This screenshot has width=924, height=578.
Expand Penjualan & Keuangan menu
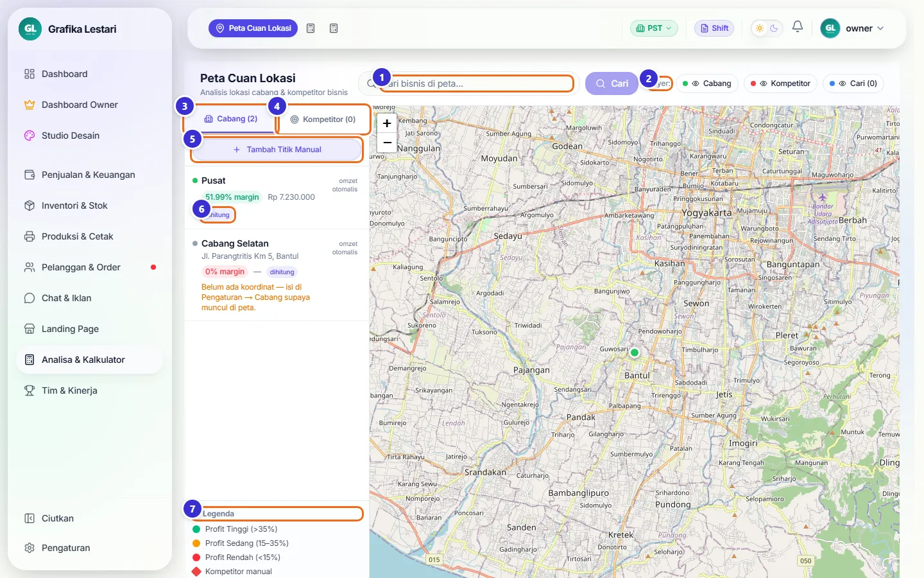[89, 175]
